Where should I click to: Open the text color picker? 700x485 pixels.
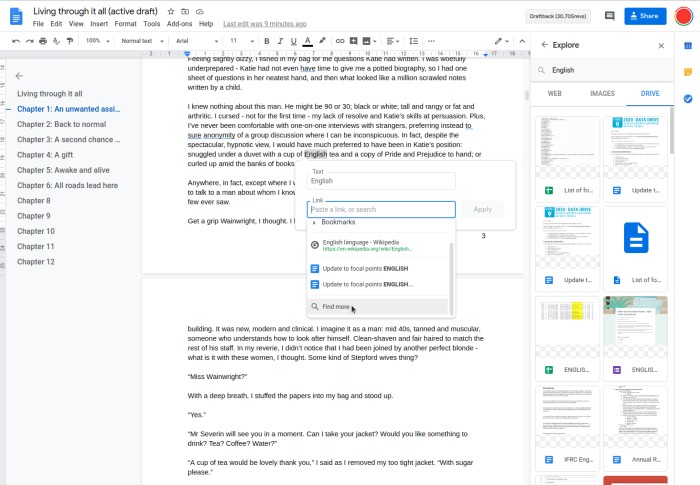point(308,41)
